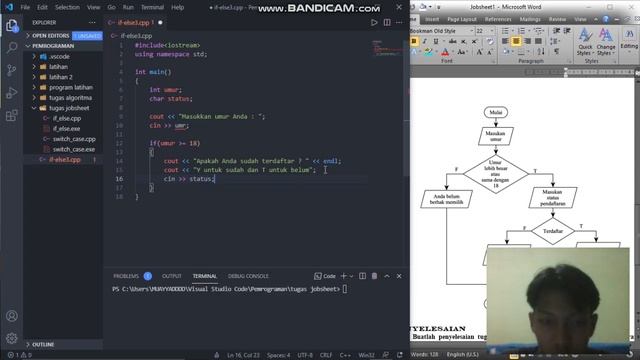The width and height of the screenshot is (640, 360).
Task: Toggle Align Right in Word
Action: (527, 41)
